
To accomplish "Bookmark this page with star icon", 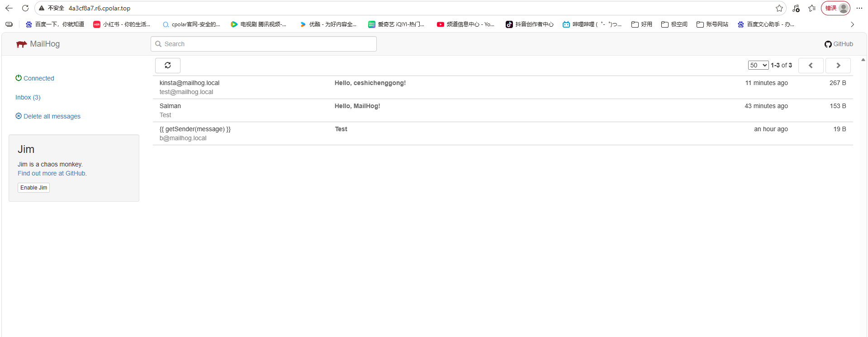I will (779, 8).
